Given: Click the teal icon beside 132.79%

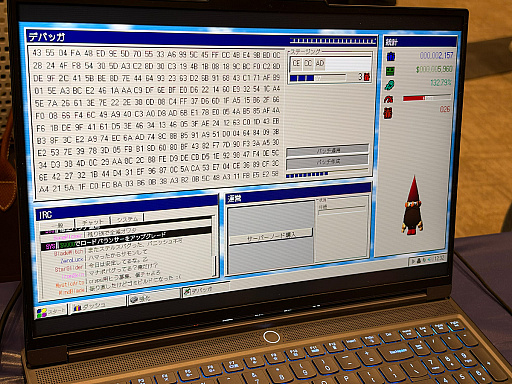Looking at the screenshot, I should (389, 85).
